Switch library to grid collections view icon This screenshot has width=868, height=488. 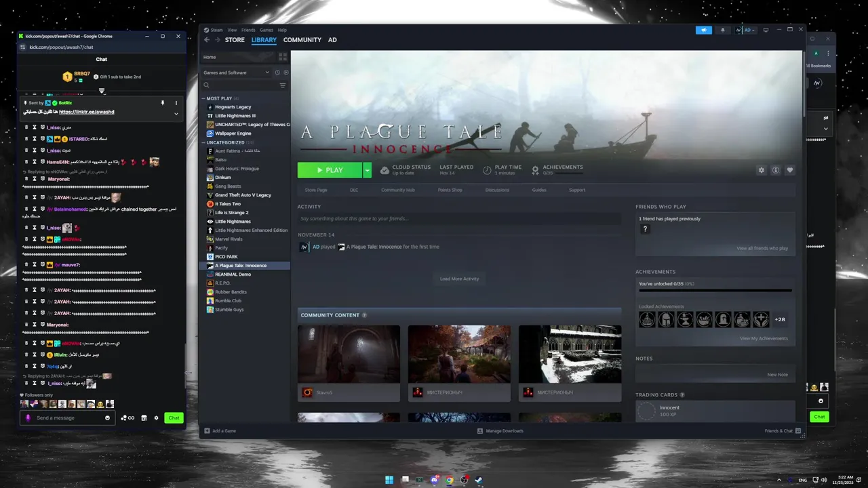(283, 57)
